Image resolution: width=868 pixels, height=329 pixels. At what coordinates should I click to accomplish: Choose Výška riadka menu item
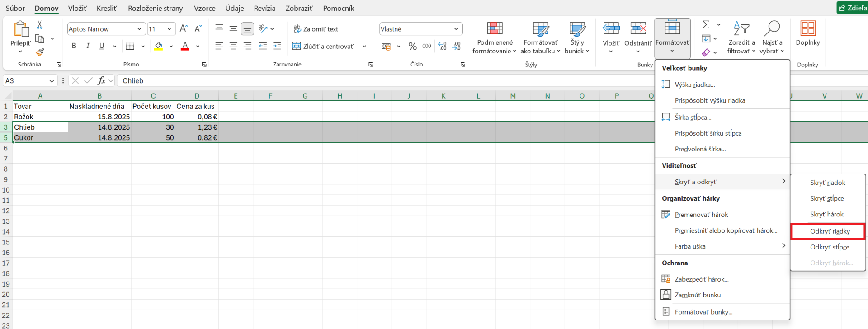tap(722, 85)
